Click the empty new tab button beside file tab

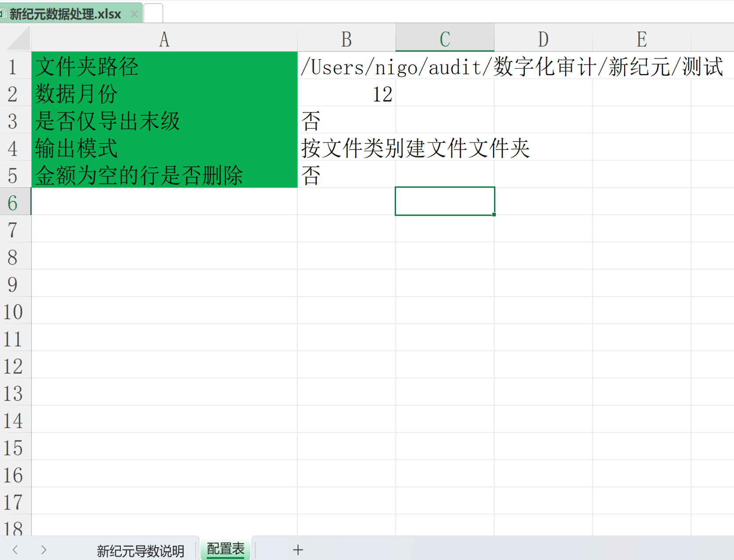[153, 13]
